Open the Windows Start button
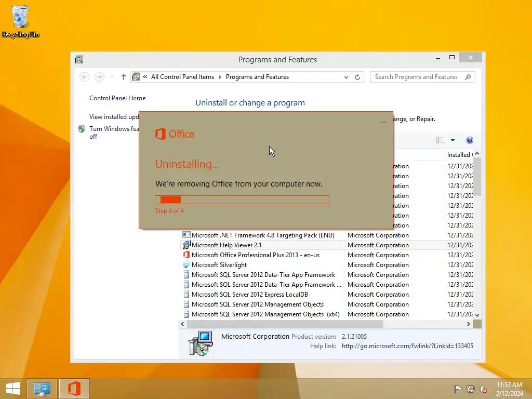 pyautogui.click(x=13, y=389)
